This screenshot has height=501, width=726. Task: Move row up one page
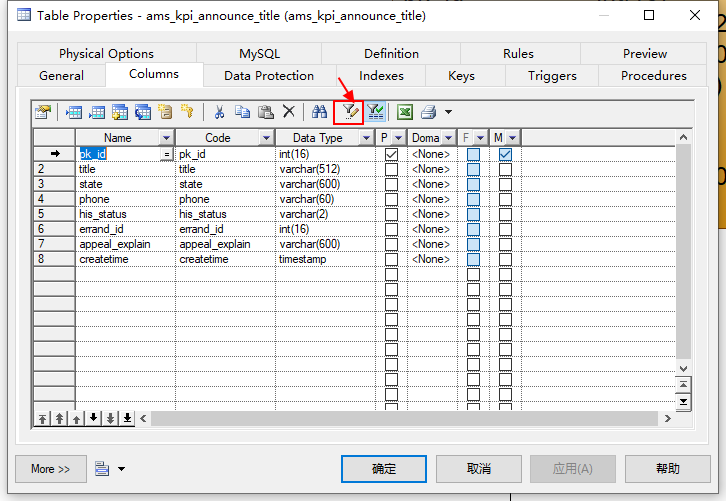pos(59,419)
